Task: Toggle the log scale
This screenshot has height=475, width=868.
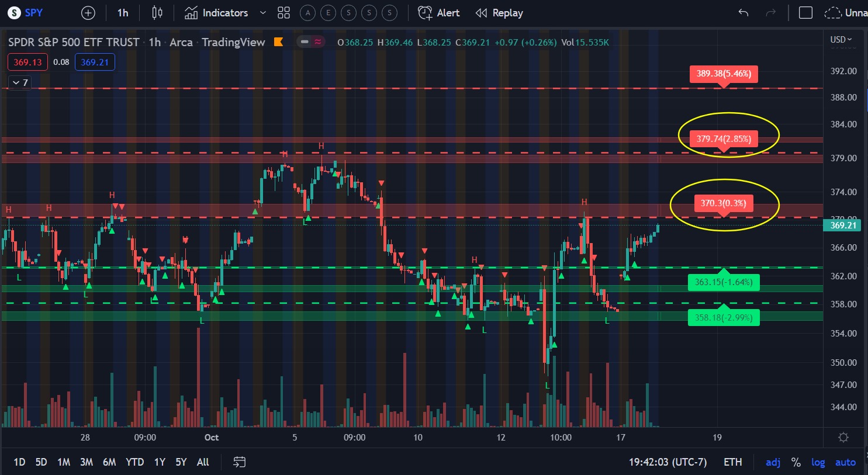Action: point(818,462)
